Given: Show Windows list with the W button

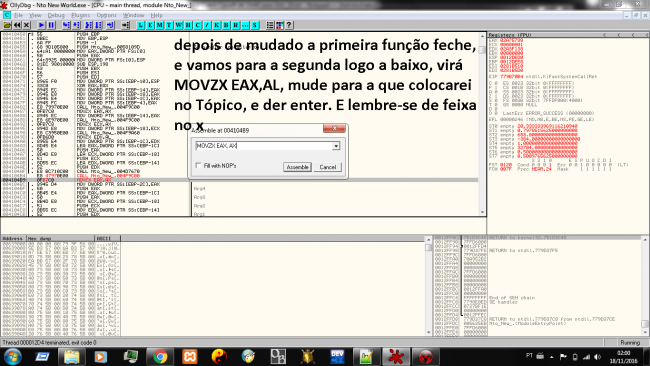Looking at the screenshot, I should 179,25.
